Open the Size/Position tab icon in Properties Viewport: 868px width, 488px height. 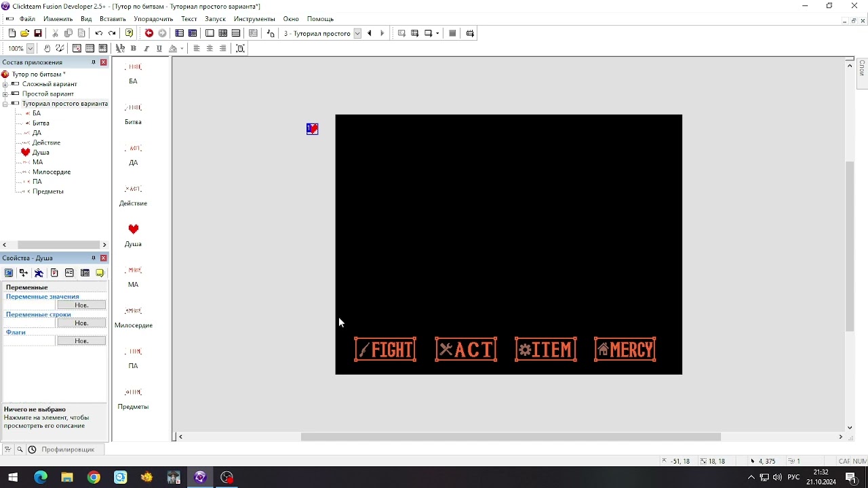(24, 272)
